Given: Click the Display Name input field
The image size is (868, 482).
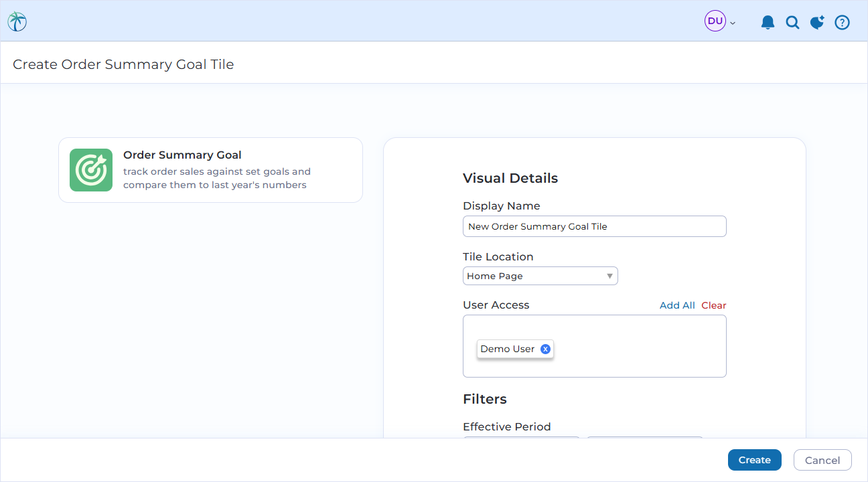Looking at the screenshot, I should pos(595,226).
